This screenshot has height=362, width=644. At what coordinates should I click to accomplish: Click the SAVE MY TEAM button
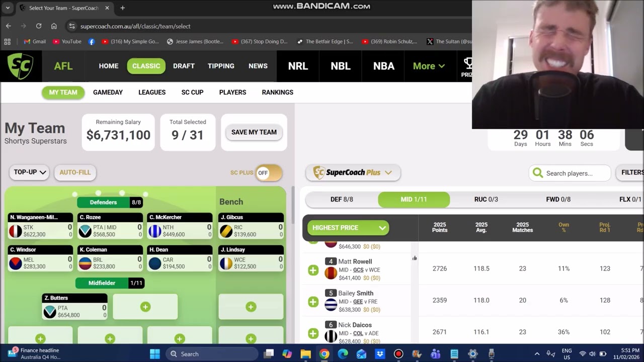254,132
